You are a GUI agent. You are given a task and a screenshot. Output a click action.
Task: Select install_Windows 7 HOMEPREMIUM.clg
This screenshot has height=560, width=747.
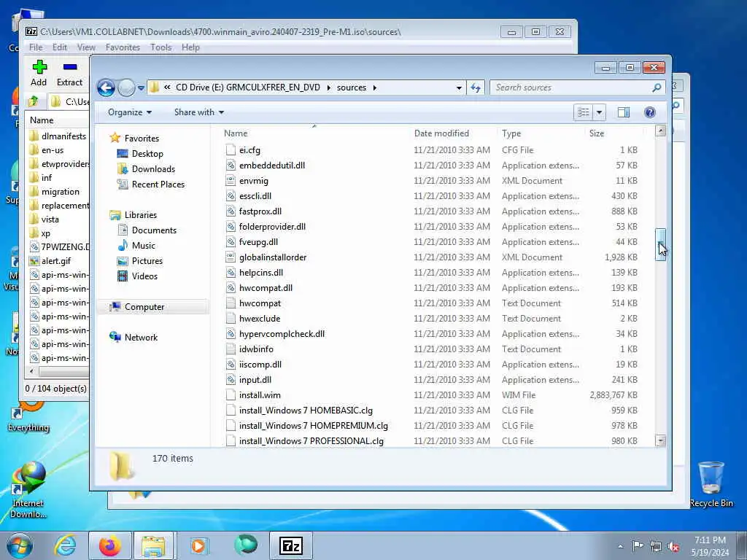click(313, 426)
